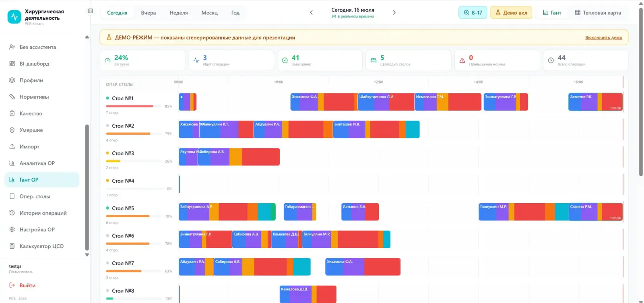Go to previous day arrow
644x303 pixels.
tap(311, 12)
